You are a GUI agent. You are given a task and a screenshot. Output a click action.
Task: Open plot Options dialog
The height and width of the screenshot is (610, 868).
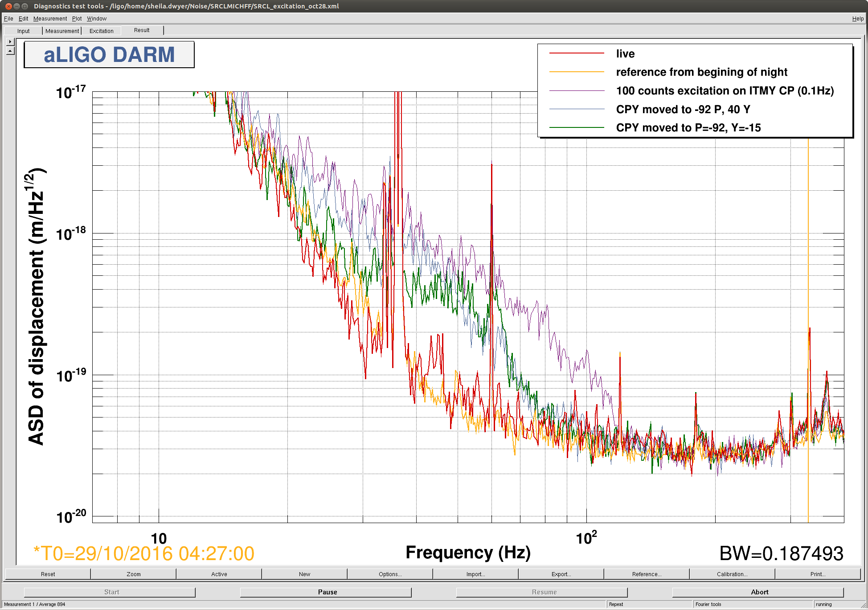(x=390, y=574)
